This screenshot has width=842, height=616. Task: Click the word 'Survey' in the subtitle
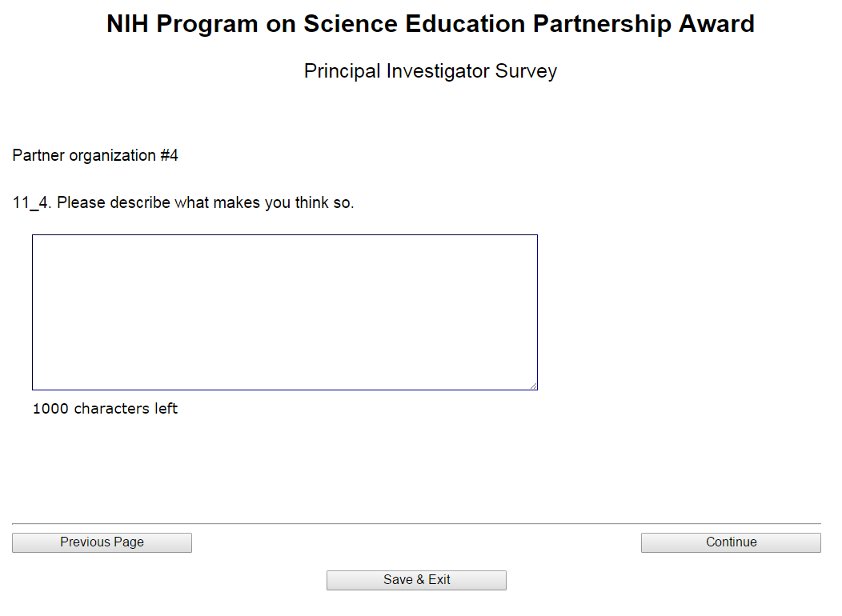[526, 71]
